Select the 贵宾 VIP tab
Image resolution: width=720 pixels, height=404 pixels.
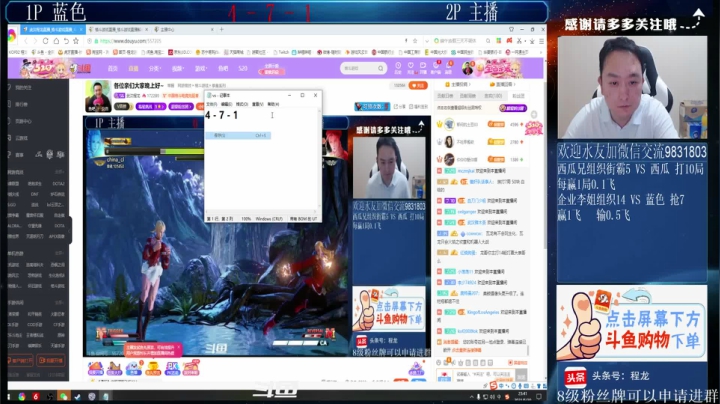[493, 96]
